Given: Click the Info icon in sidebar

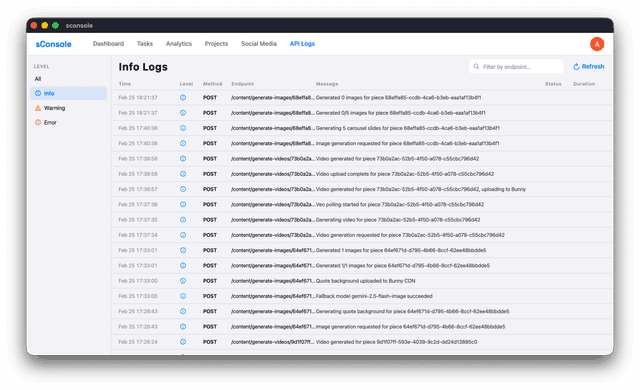Looking at the screenshot, I should (38, 93).
